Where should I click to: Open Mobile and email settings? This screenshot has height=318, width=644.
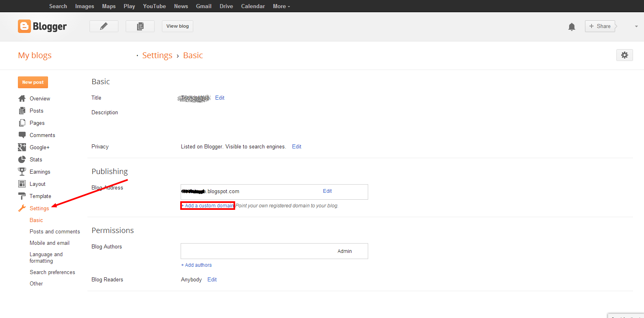click(50, 243)
